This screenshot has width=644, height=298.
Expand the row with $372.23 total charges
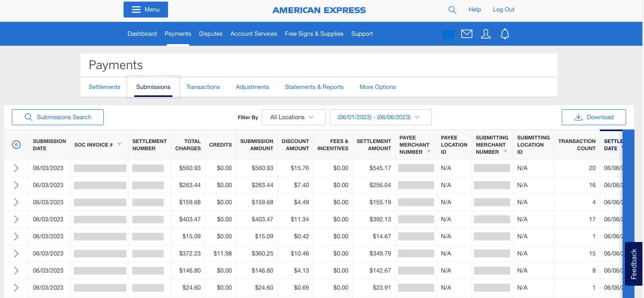click(x=16, y=253)
